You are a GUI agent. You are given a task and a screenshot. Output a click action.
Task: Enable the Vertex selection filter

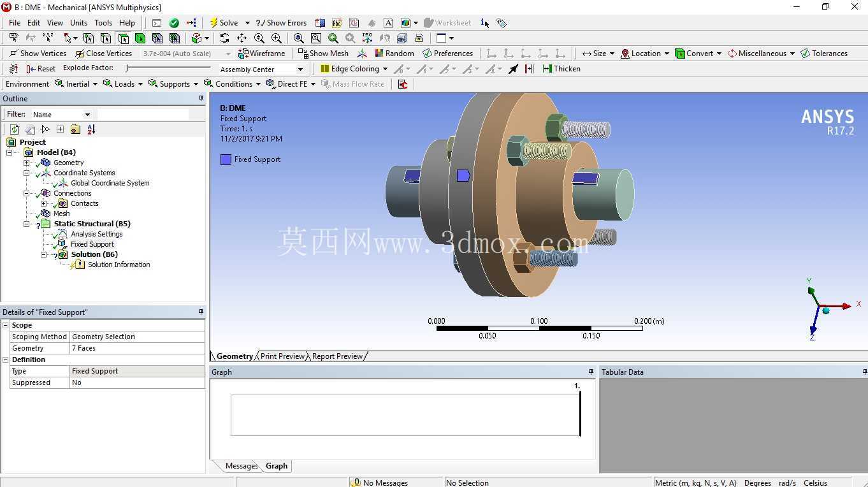[89, 38]
